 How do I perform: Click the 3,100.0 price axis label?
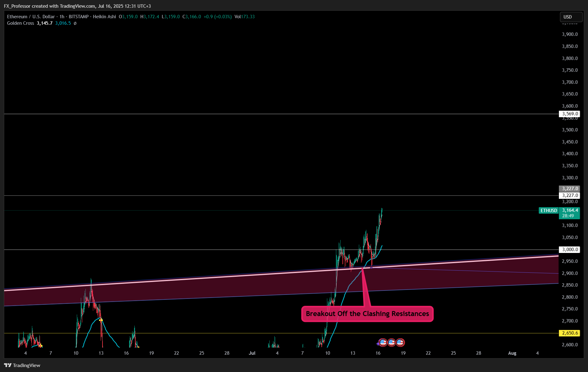[570, 225]
